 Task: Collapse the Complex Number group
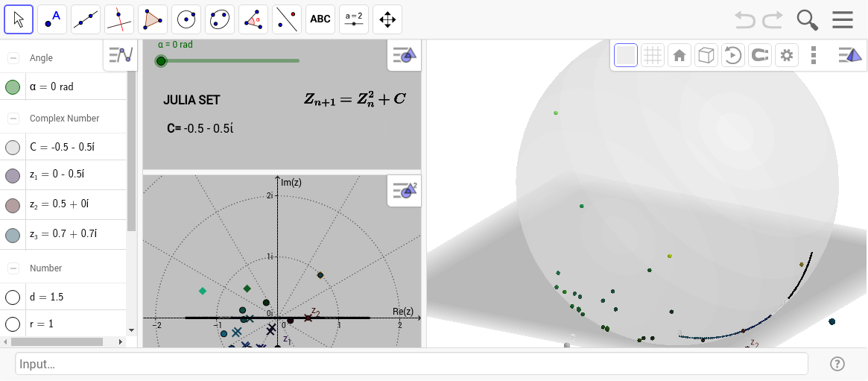13,118
